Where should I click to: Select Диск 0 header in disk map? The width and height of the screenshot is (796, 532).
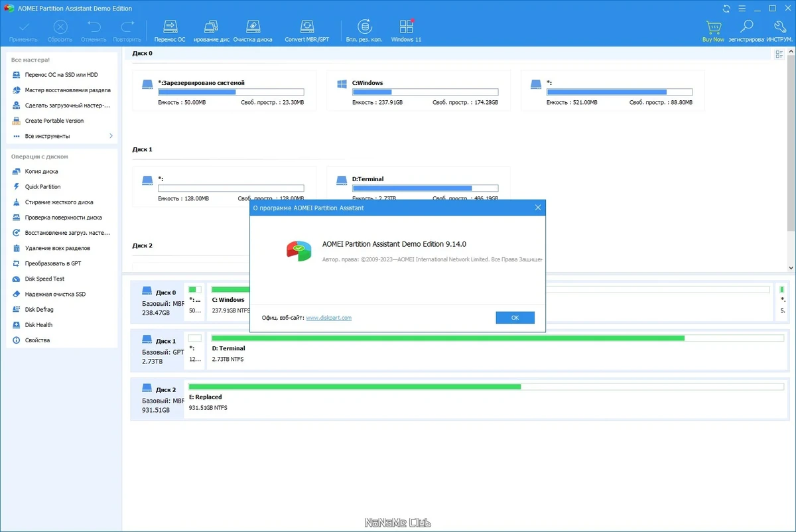click(x=159, y=302)
